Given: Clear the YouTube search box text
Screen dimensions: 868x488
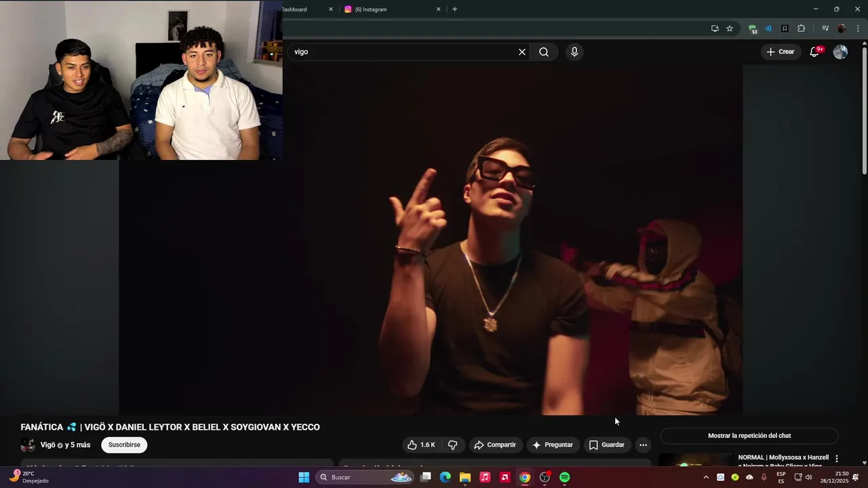Looking at the screenshot, I should point(522,52).
